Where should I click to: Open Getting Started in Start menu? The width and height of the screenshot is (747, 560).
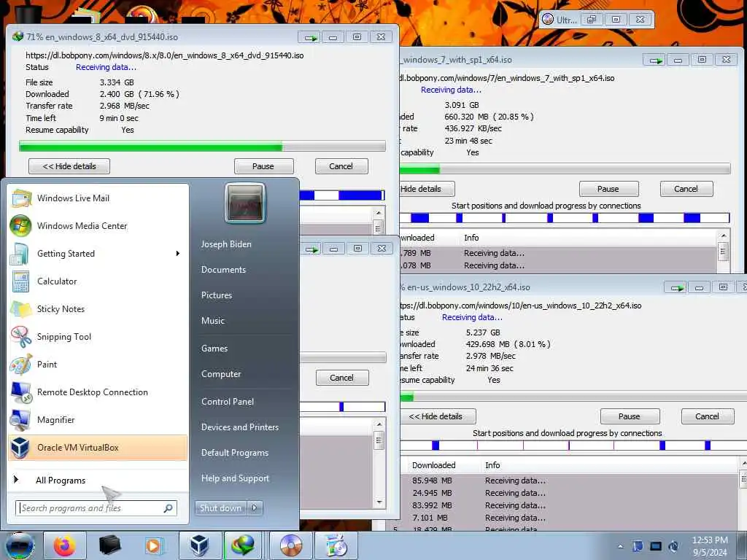[98, 253]
